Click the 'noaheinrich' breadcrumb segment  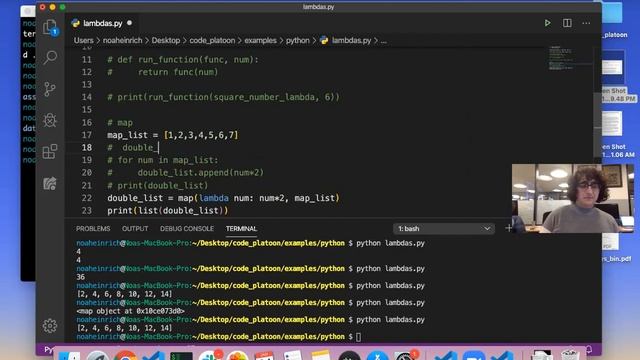coord(122,40)
